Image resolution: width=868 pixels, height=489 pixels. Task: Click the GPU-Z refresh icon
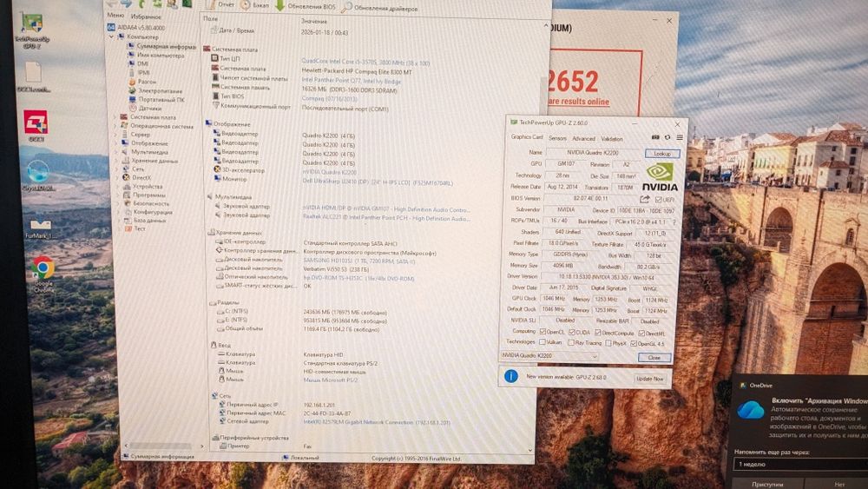(667, 136)
